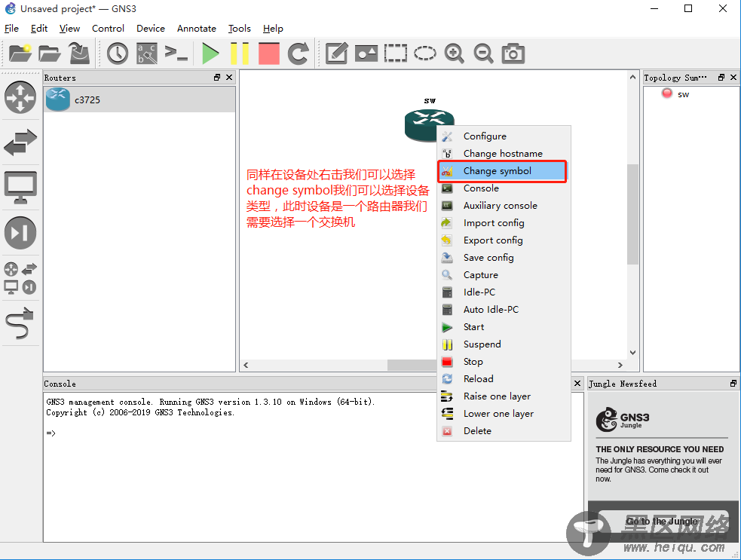Open the Help menu
The height and width of the screenshot is (560, 741).
point(273,29)
